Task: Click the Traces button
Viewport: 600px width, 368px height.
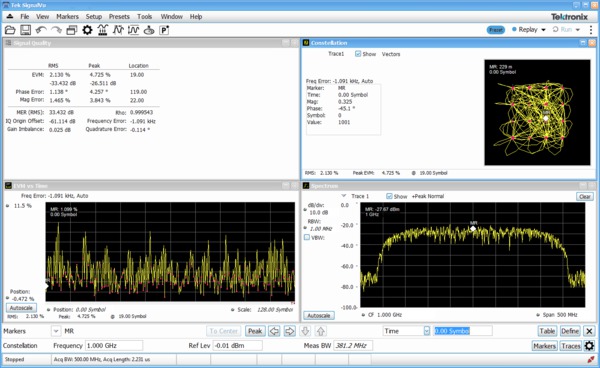Action: [x=571, y=346]
